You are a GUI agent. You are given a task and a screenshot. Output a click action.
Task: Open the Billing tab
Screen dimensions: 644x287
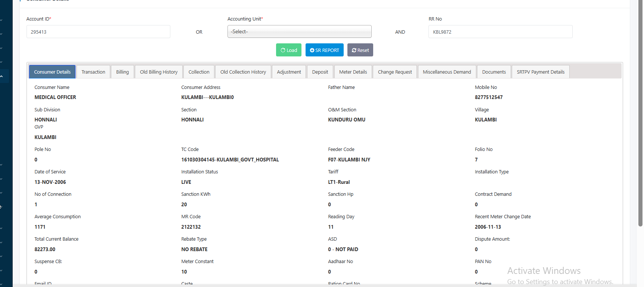tap(122, 72)
